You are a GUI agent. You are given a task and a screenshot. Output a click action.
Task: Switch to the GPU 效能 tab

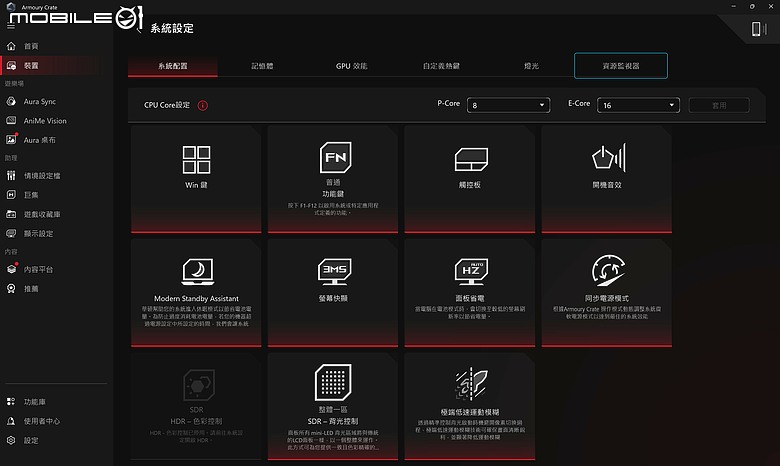(351, 66)
